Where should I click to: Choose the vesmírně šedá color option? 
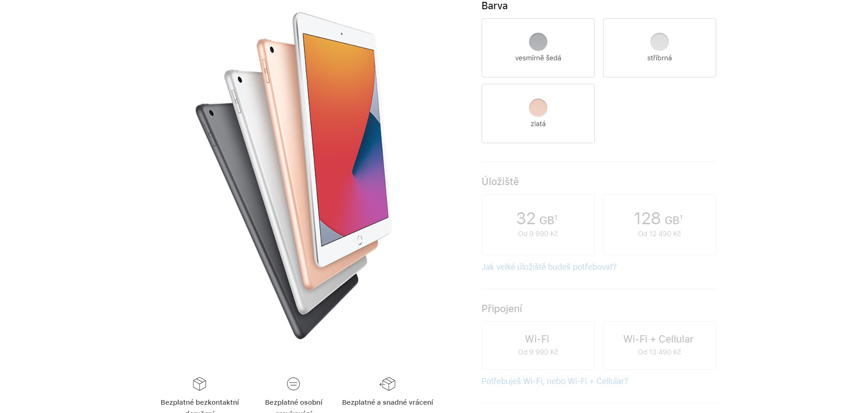click(538, 48)
